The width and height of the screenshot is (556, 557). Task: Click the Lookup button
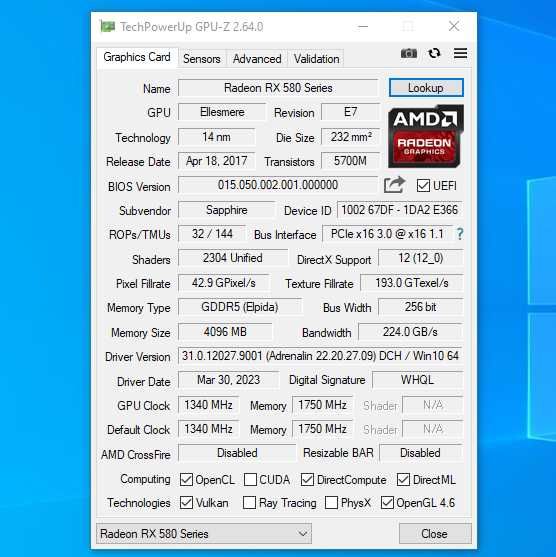(x=426, y=87)
